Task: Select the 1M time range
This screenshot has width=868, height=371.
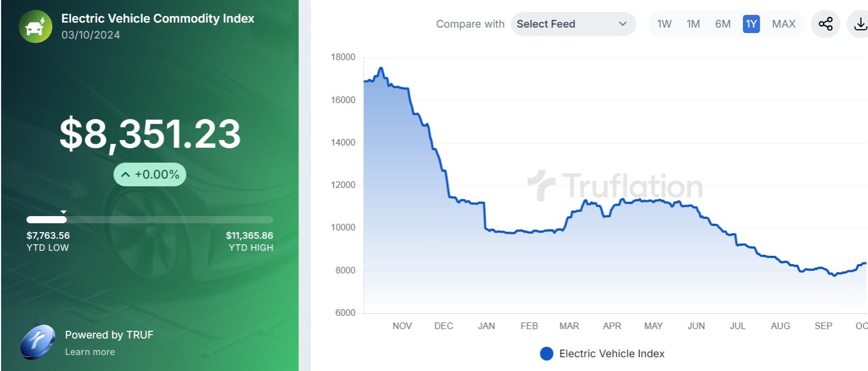Action: (693, 24)
